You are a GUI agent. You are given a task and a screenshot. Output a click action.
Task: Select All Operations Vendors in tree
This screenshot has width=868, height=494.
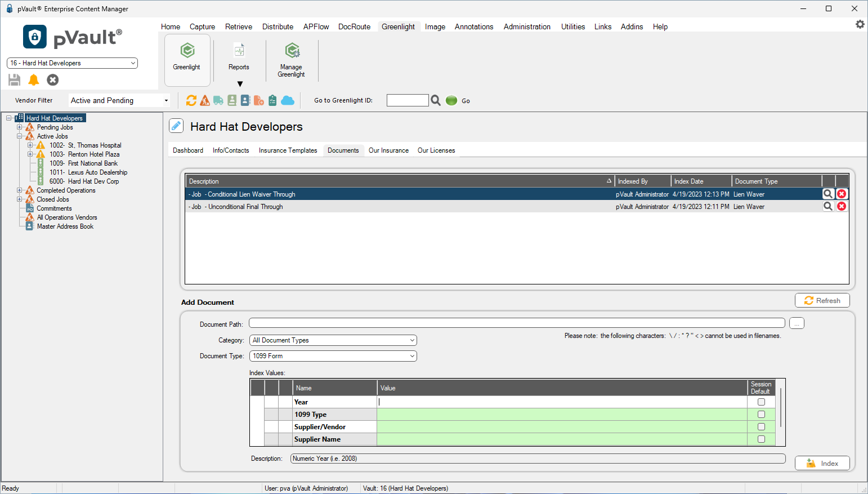pyautogui.click(x=67, y=217)
